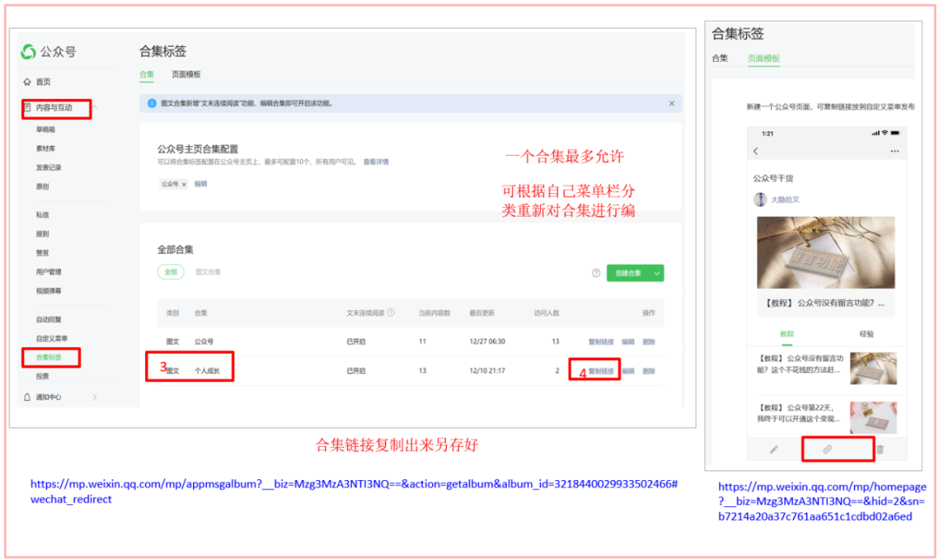939x560 pixels.
Task: Click the tooltip icon next to 文末连续阅读 column
Action: click(x=390, y=310)
